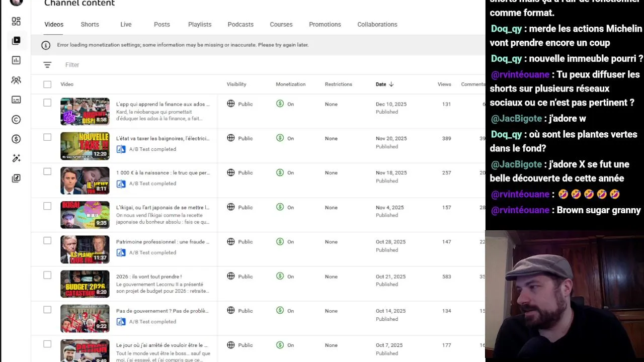Open the Dashboard icon in sidebar
Viewport: 644px width, 362px height.
click(16, 21)
